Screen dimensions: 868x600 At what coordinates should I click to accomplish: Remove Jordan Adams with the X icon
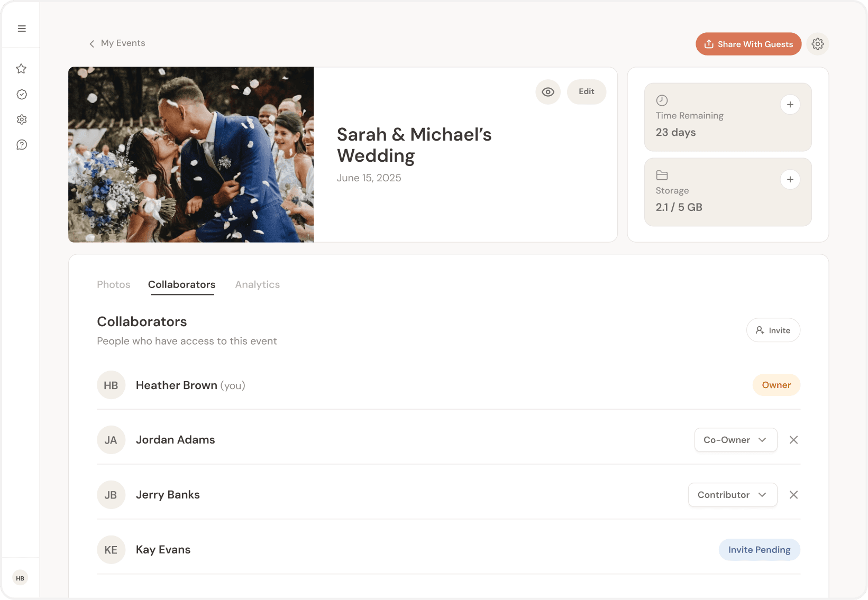click(793, 440)
